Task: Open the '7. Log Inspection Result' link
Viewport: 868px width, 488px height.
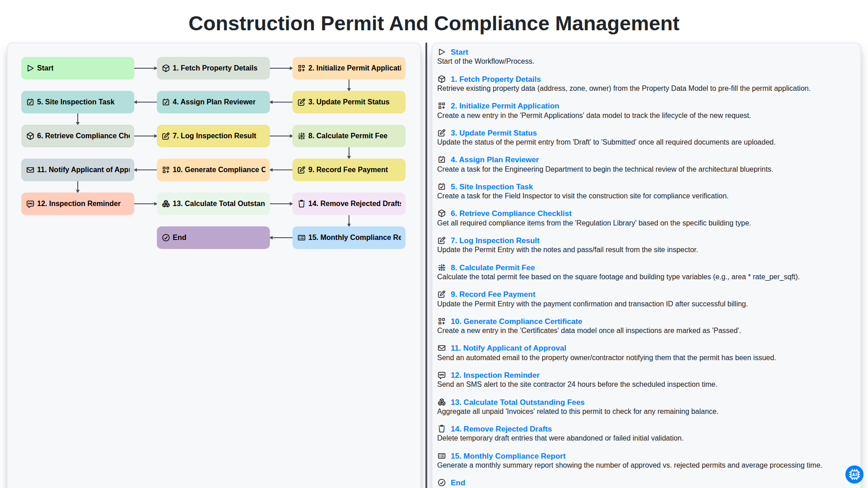Action: coord(495,240)
